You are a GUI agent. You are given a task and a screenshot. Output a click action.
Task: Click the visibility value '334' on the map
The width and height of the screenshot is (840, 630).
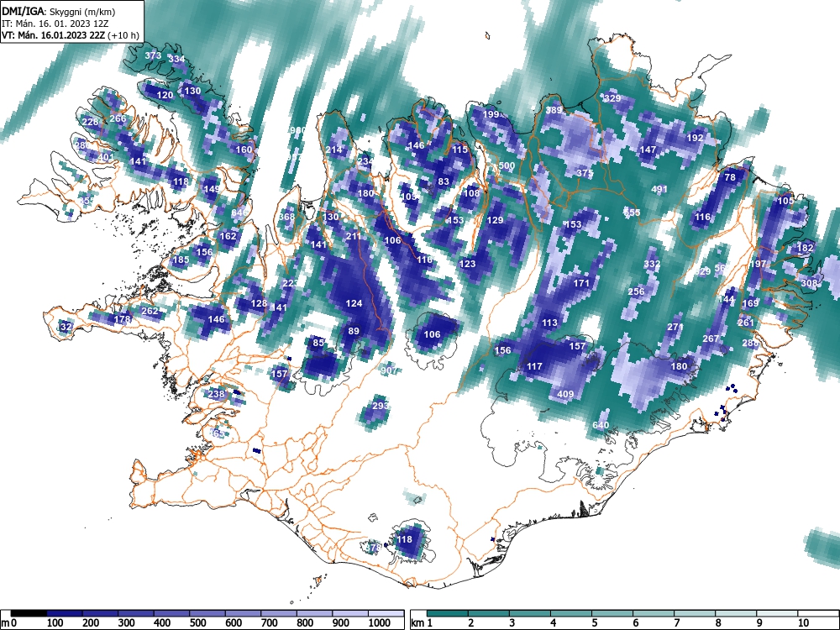(176, 60)
